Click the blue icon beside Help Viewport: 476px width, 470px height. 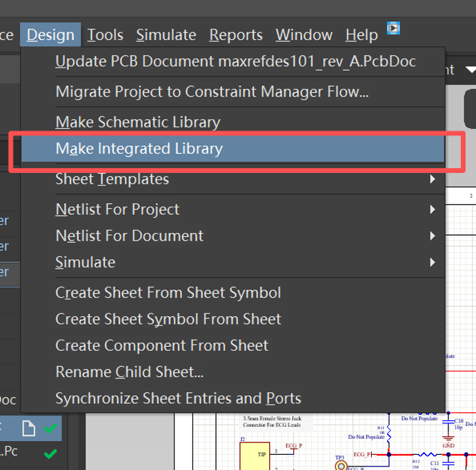click(x=393, y=28)
